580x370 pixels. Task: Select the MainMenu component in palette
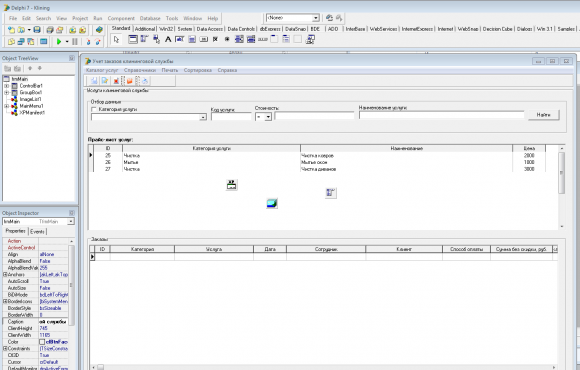(x=145, y=39)
